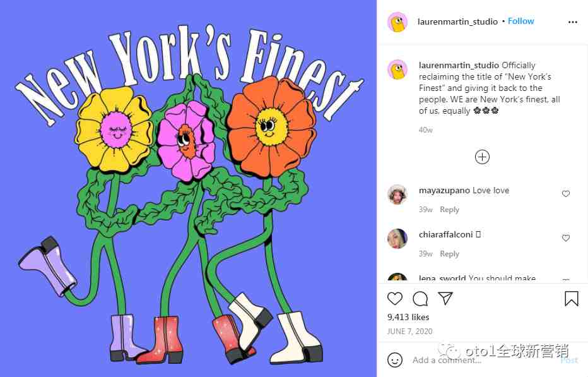Share post via paper plane icon
588x377 pixels.
pyautogui.click(x=445, y=298)
